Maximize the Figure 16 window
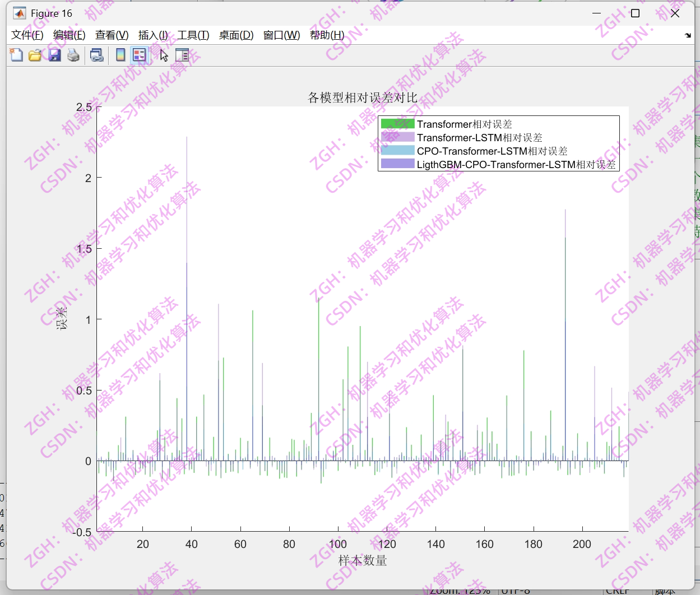This screenshot has height=595, width=700. [x=635, y=13]
